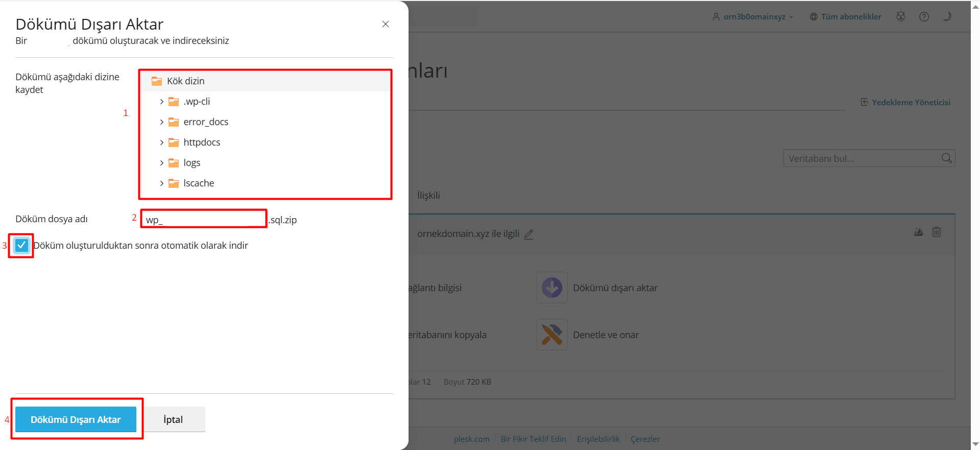
Task: Select the Kök dizin root folder
Action: (185, 81)
